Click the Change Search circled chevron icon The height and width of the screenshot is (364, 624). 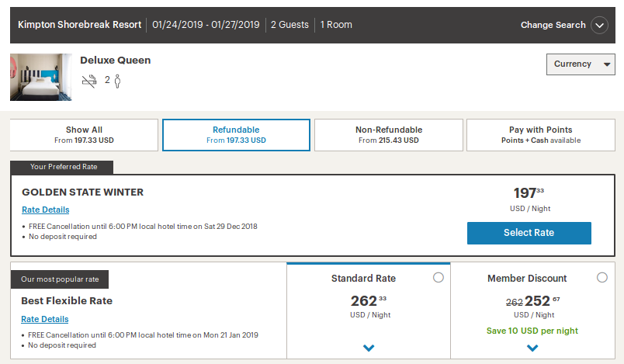[x=599, y=25]
